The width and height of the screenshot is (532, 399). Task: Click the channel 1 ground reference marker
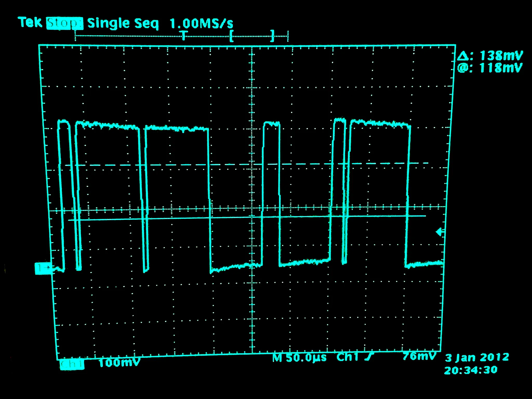tap(43, 268)
